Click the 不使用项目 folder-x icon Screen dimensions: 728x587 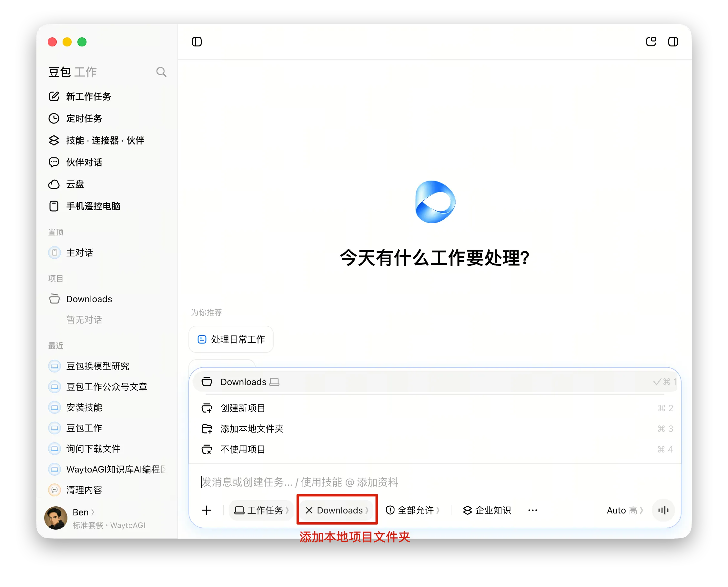pos(207,449)
